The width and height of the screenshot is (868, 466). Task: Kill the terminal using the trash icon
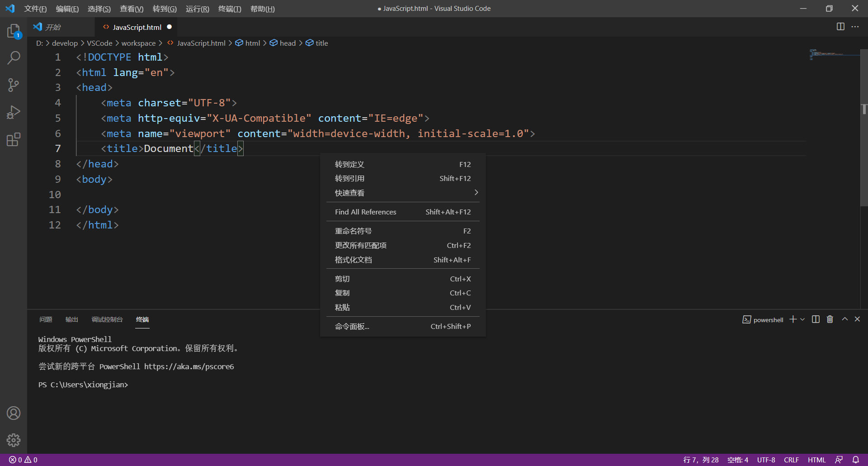(x=830, y=319)
